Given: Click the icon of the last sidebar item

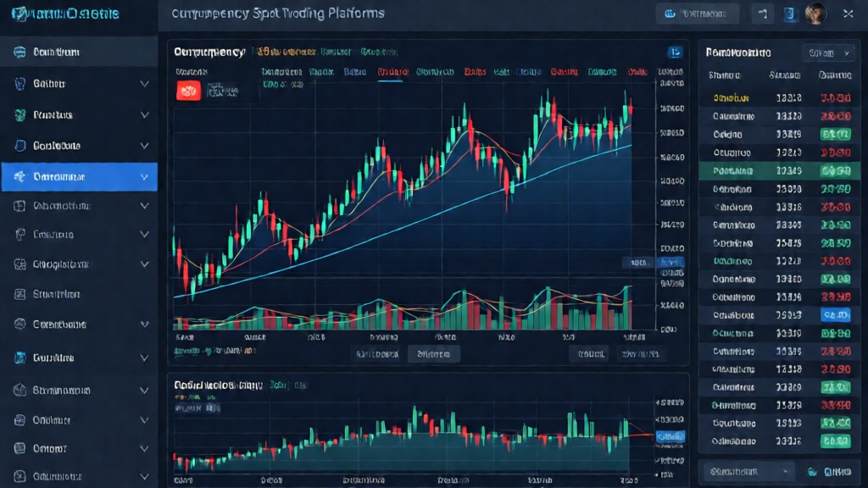Looking at the screenshot, I should (x=20, y=476).
